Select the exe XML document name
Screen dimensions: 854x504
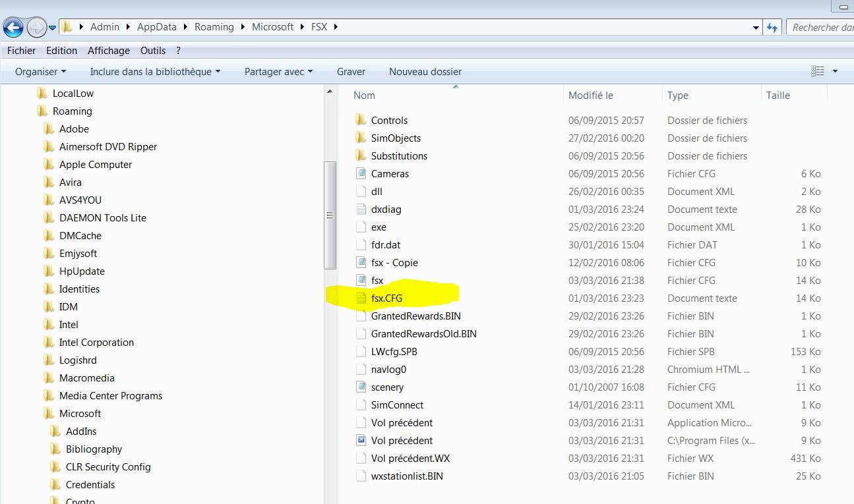click(379, 227)
